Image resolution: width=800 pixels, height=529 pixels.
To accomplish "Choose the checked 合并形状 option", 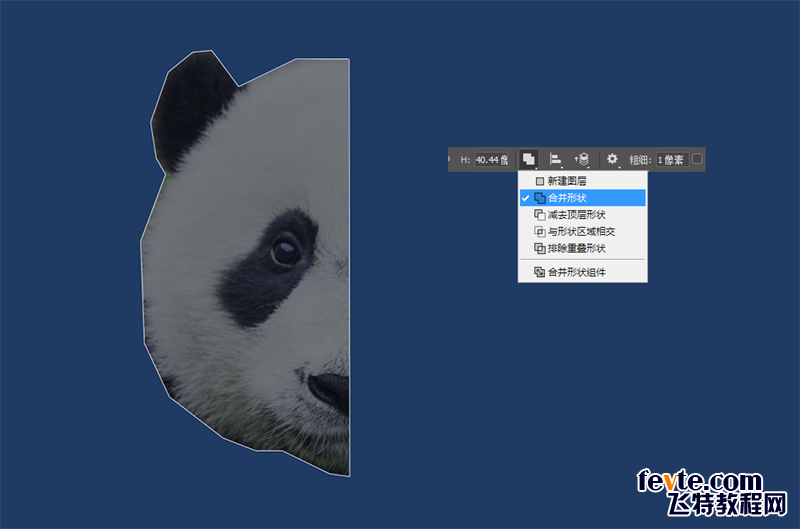I will [566, 198].
